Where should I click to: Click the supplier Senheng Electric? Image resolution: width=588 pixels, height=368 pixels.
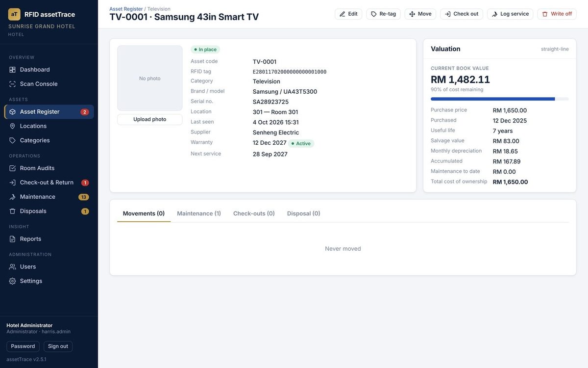276,132
